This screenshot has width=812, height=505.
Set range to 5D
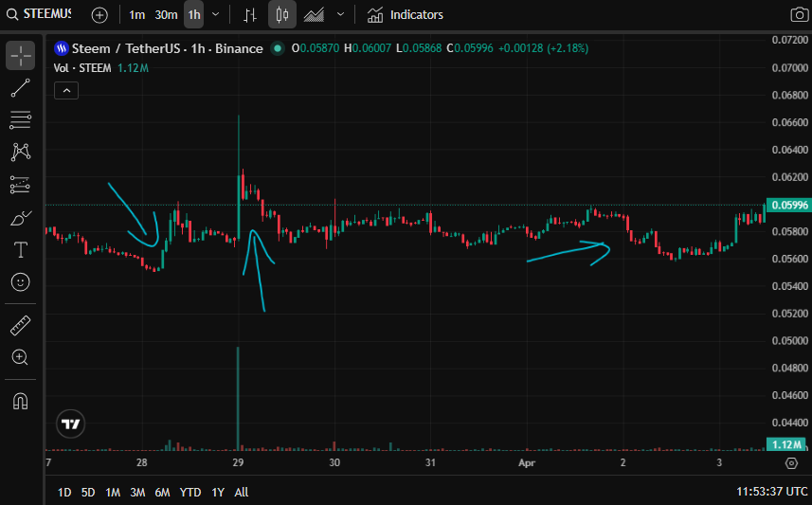tap(88, 492)
